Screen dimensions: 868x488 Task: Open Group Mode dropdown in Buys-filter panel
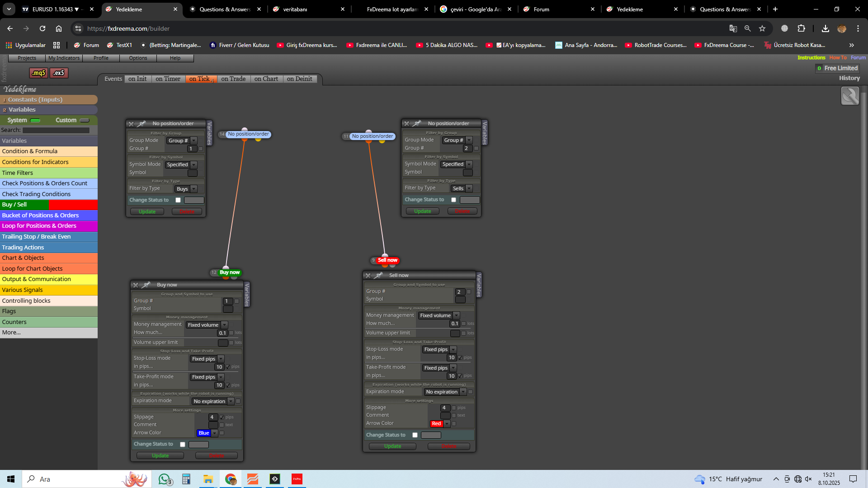(x=182, y=141)
